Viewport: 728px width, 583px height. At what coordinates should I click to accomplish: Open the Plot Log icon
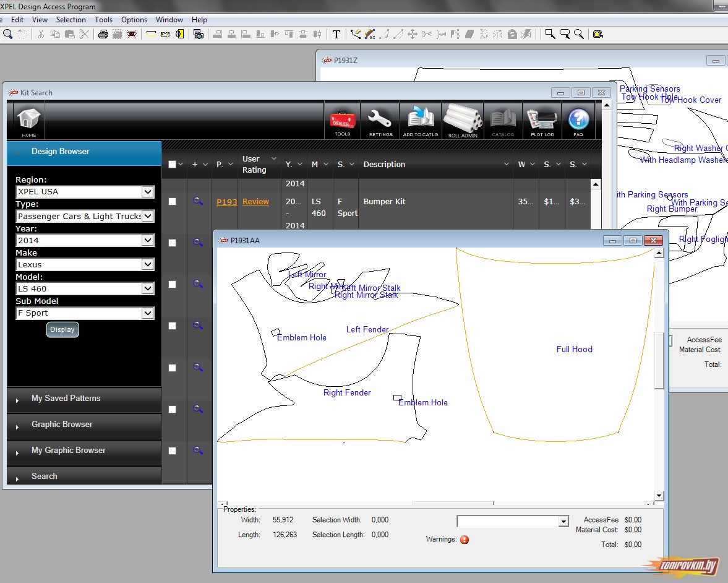tap(542, 123)
